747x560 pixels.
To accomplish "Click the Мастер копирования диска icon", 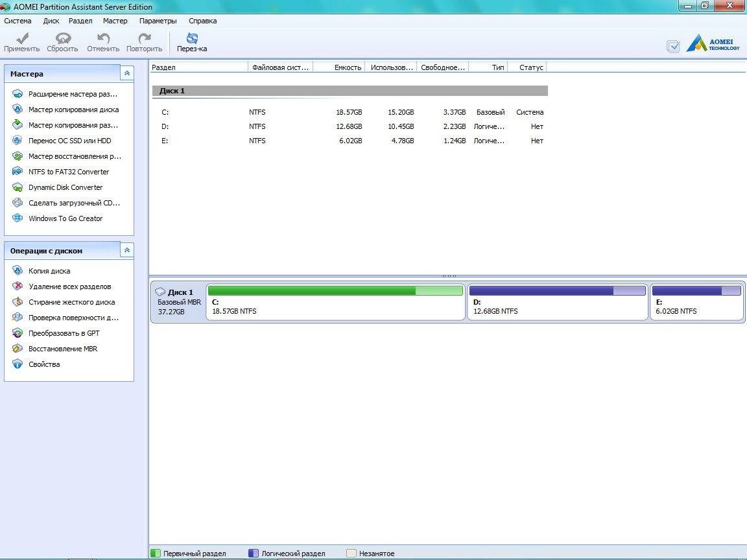I will 18,110.
